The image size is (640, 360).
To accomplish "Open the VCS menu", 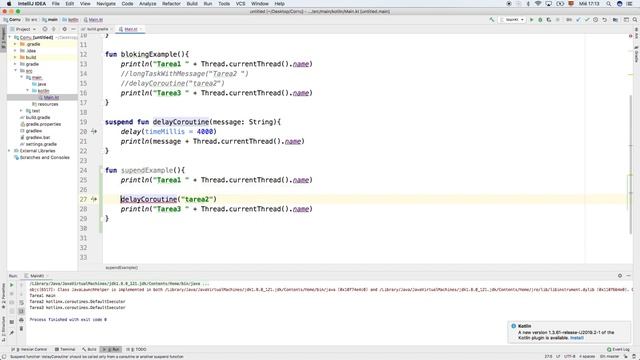I will pyautogui.click(x=240, y=4).
